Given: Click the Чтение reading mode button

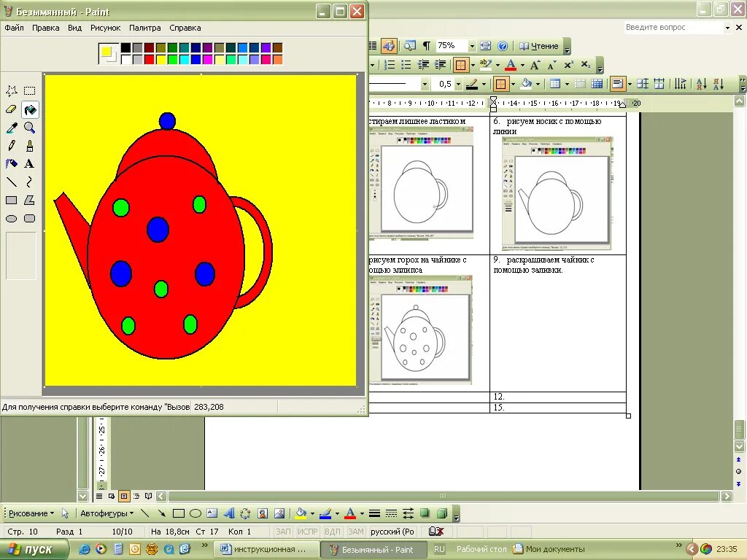Looking at the screenshot, I should (538, 46).
